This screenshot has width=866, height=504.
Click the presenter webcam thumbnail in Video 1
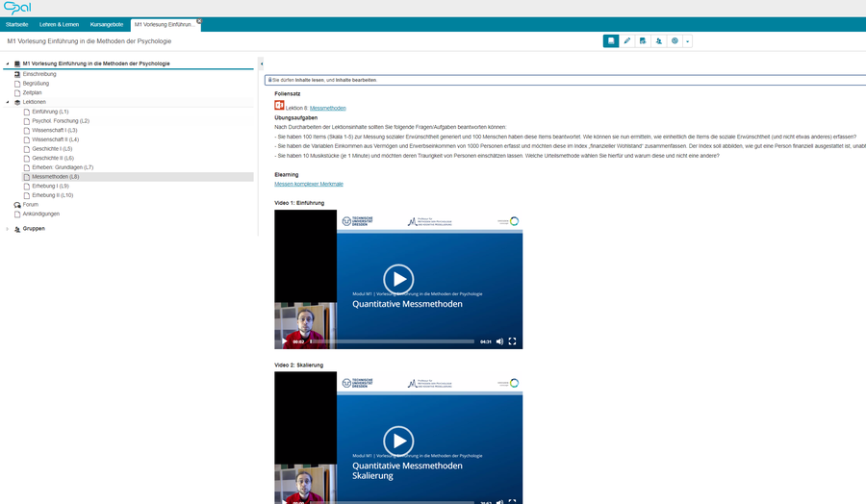click(x=305, y=326)
